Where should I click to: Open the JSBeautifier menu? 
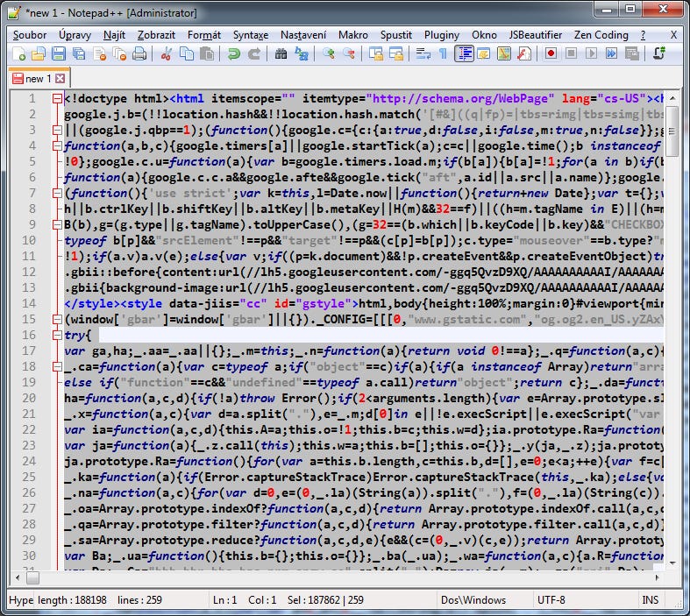535,35
